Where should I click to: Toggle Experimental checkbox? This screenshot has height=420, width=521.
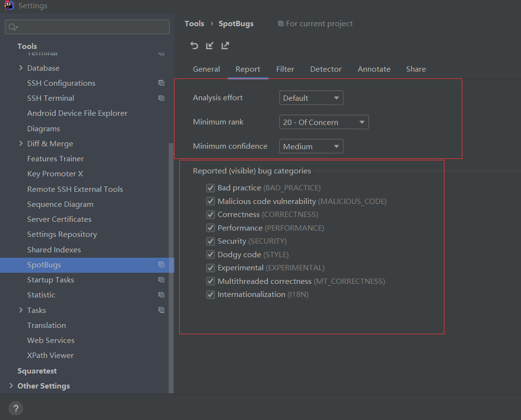pos(210,267)
